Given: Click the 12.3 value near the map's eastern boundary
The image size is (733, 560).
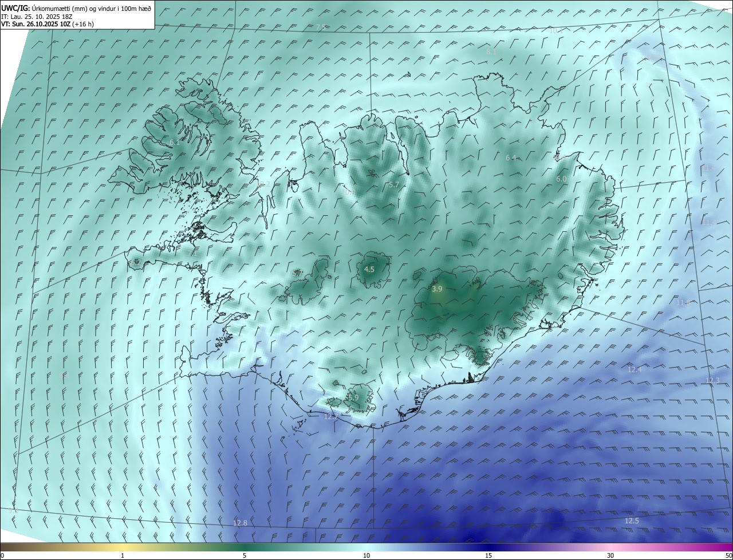Looking at the screenshot, I should [x=712, y=381].
